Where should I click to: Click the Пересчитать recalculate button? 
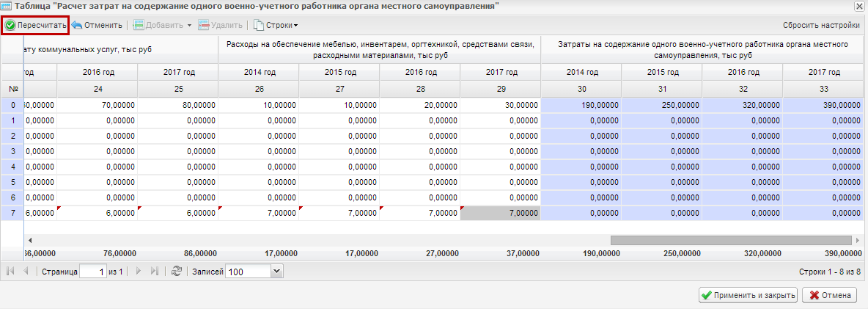pos(35,26)
